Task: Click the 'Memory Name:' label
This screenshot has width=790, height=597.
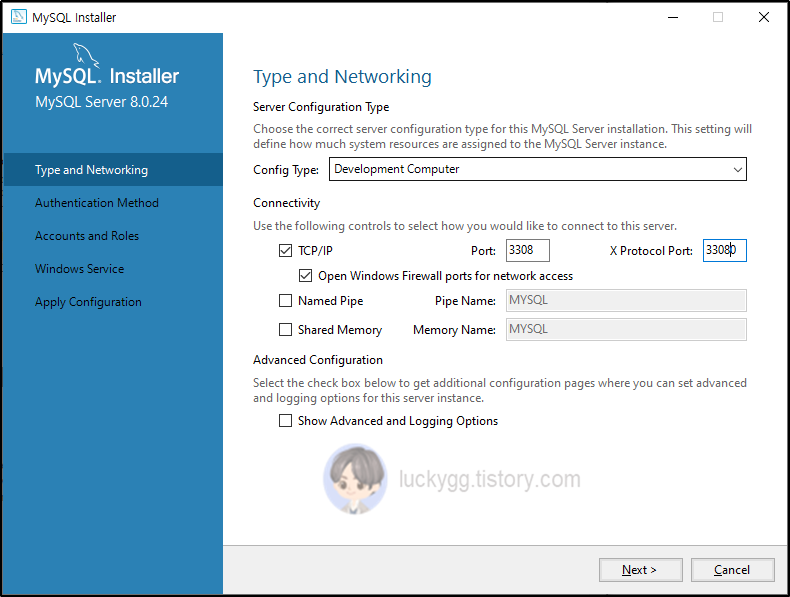Action: 454,330
